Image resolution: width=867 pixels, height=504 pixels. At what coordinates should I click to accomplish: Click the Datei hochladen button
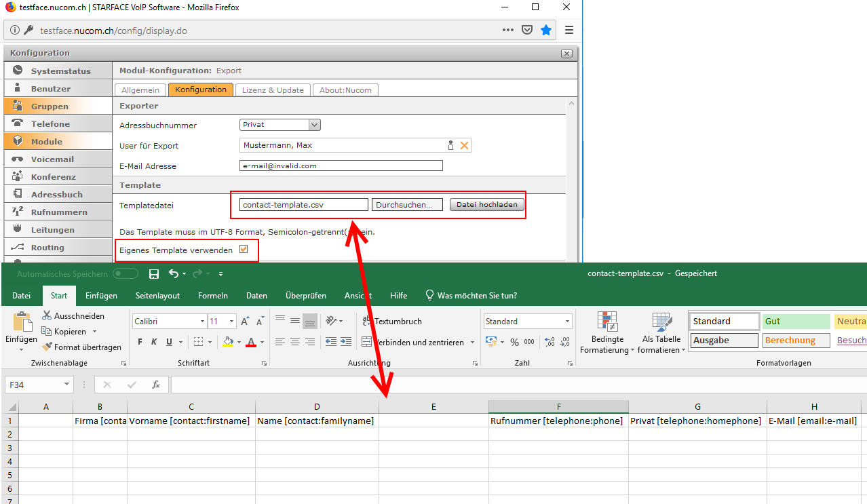click(x=487, y=205)
